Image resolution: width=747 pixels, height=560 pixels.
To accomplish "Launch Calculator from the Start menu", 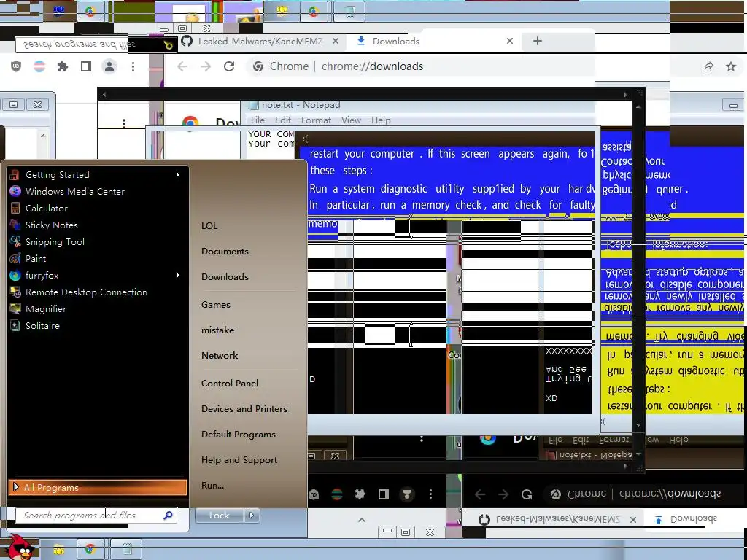I will [x=46, y=208].
